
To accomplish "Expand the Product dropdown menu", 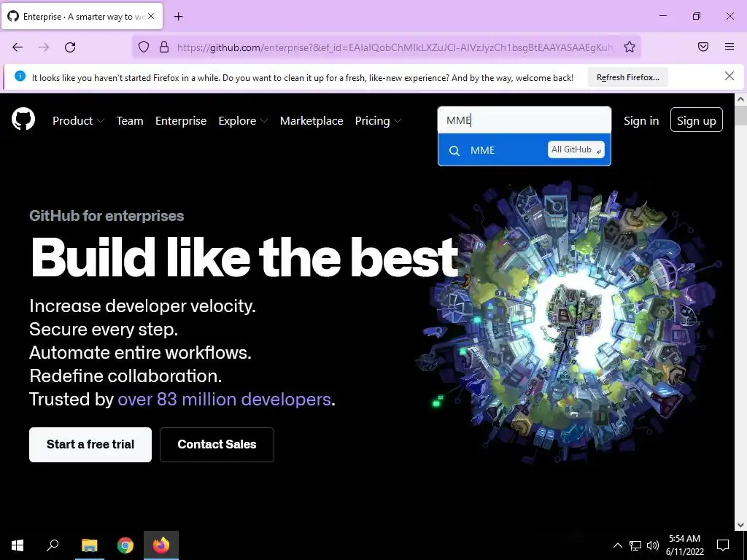I will coord(78,121).
